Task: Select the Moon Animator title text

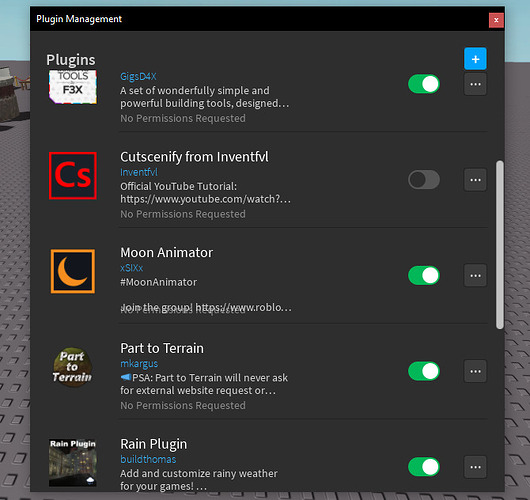Action: point(167,253)
